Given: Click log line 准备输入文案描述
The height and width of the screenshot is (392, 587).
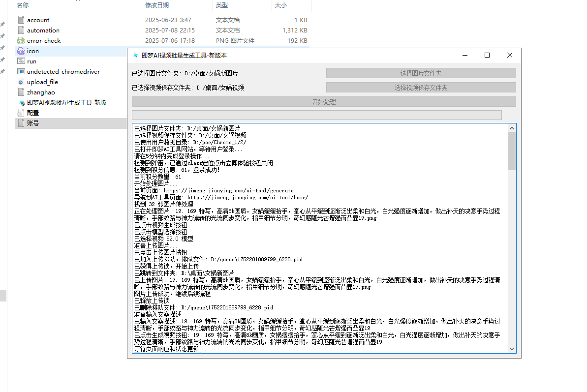Looking at the screenshot, I should pos(162,314).
